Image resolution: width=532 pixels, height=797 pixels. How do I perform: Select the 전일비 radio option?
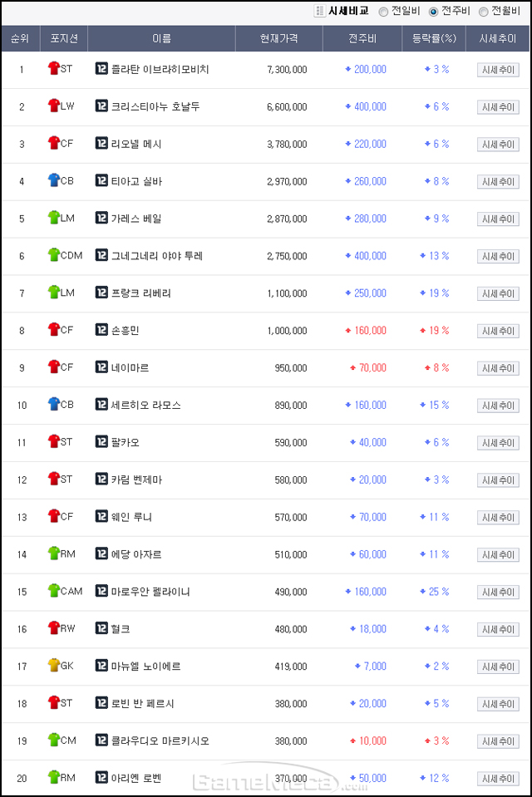(383, 12)
